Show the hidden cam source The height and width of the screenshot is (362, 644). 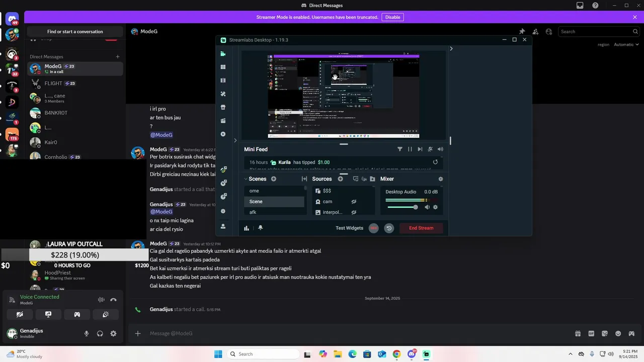pyautogui.click(x=354, y=202)
